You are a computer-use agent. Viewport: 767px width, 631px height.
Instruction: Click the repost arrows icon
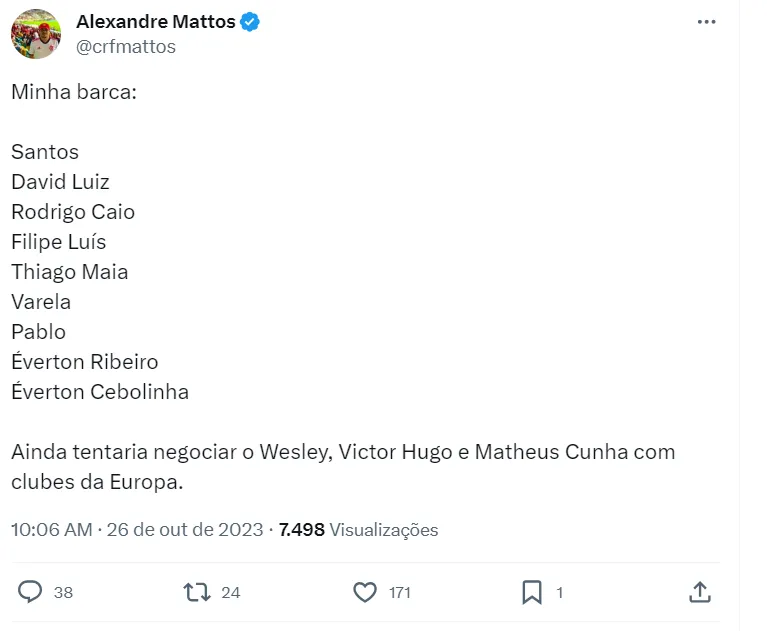coord(197,592)
